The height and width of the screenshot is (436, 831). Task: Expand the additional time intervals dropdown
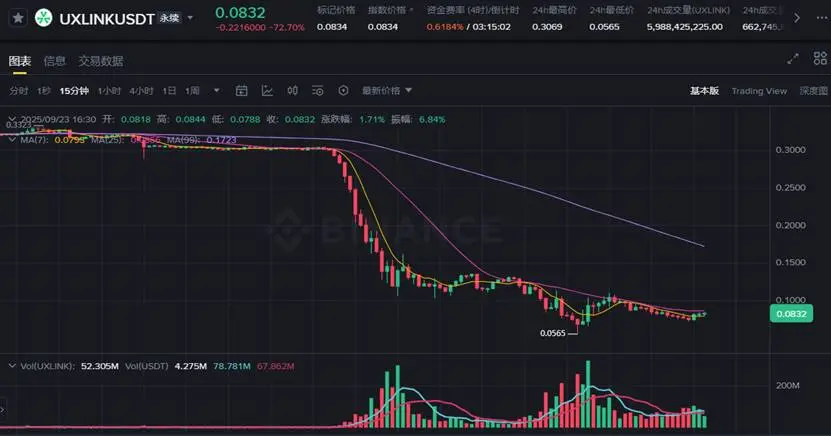[216, 91]
